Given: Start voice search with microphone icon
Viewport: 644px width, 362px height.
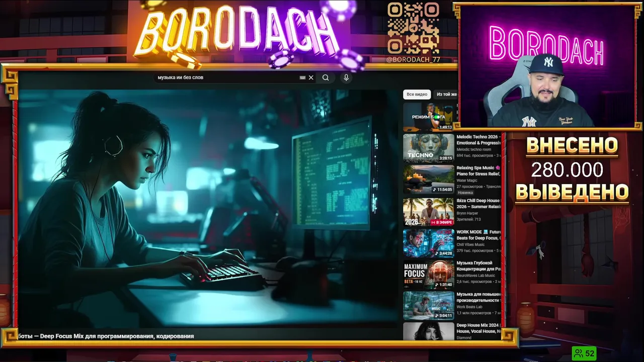Looking at the screenshot, I should click(x=346, y=77).
